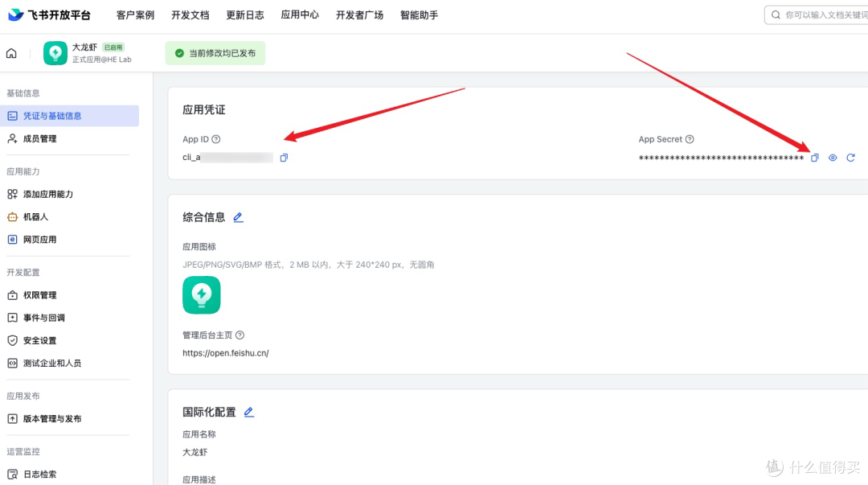Image resolution: width=868 pixels, height=485 pixels.
Task: Click the 已启用 status tag
Action: [x=113, y=47]
